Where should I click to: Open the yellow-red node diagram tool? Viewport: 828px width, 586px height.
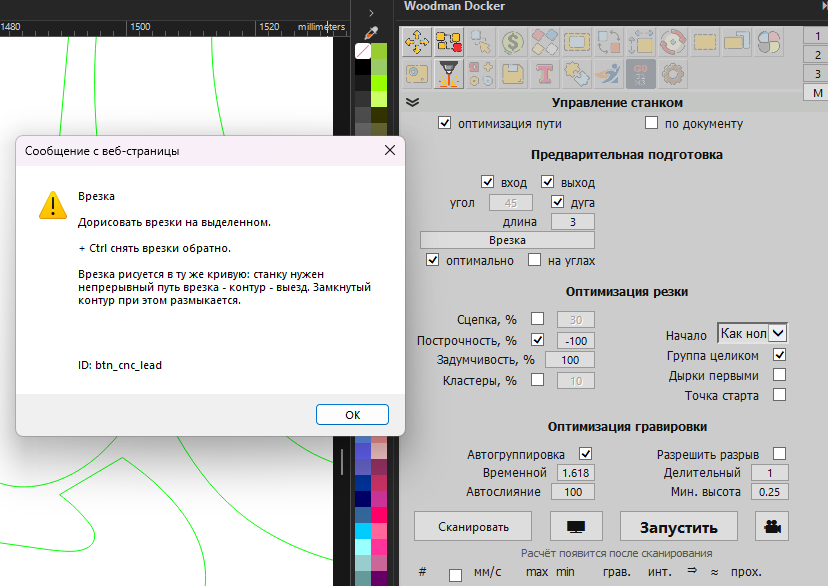pyautogui.click(x=449, y=42)
